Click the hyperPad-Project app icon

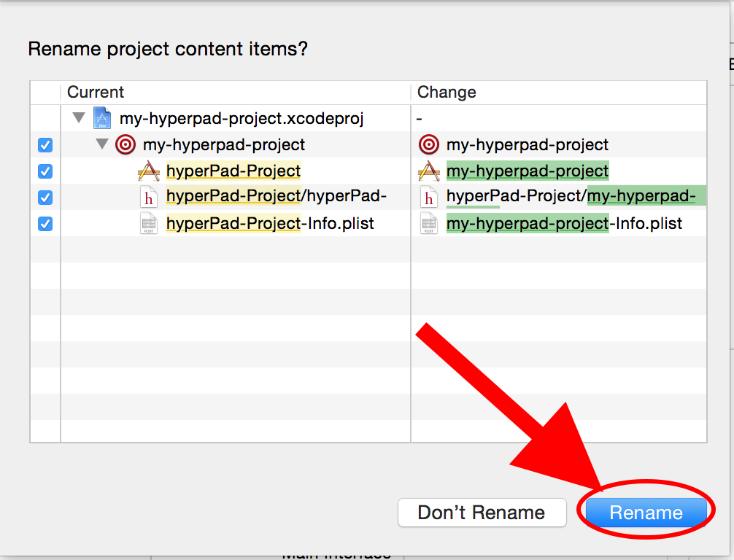coord(149,171)
